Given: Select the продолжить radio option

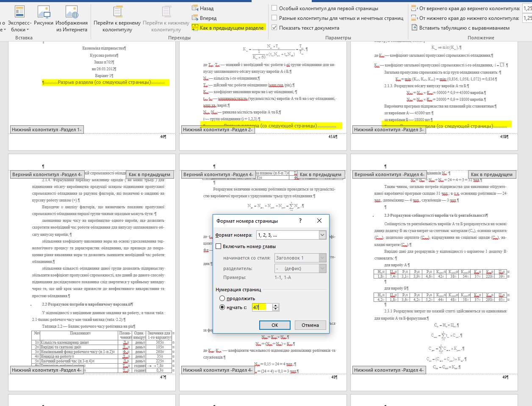Looking at the screenshot, I should pos(222,298).
